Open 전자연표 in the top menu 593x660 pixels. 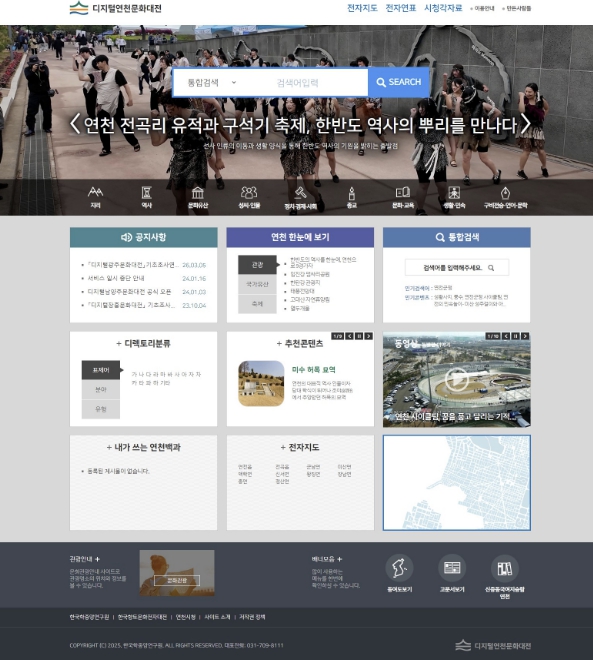coord(401,8)
